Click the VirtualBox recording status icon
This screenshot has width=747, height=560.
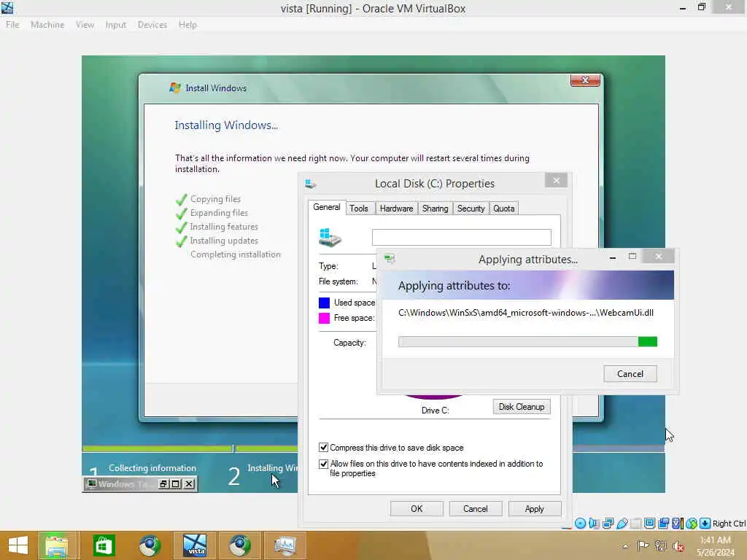point(663,524)
